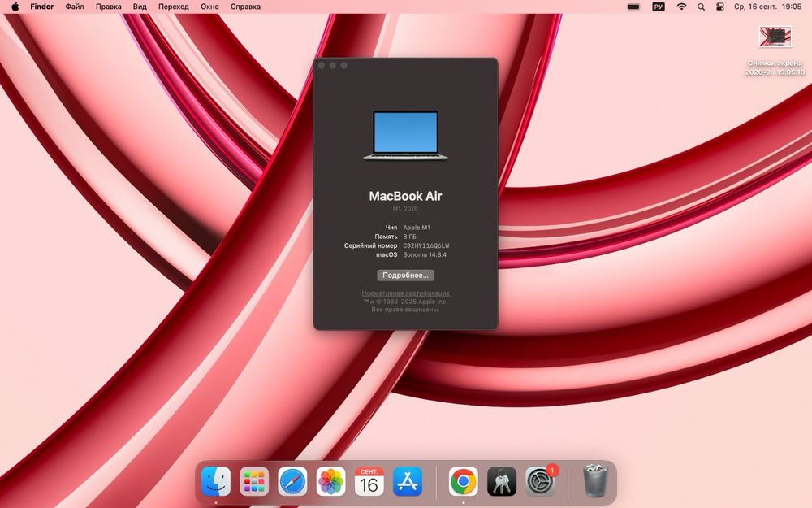The height and width of the screenshot is (508, 812).
Task: Click the MacBook Air laptop image
Action: tap(405, 135)
